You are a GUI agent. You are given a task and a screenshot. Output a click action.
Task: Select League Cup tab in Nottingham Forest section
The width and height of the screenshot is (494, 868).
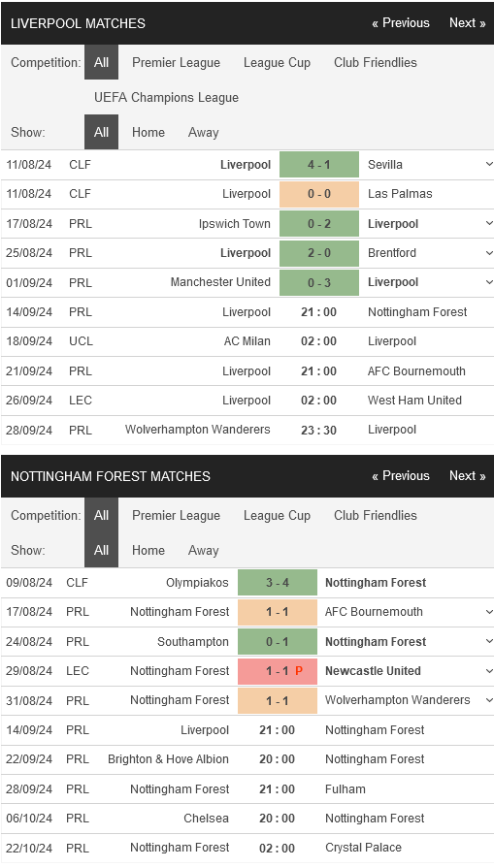pos(277,515)
